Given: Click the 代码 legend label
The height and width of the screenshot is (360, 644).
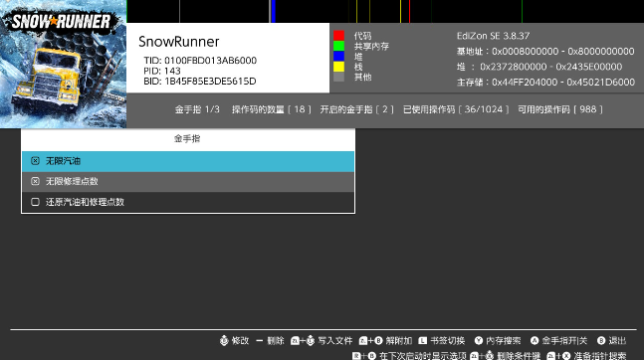Looking at the screenshot, I should pyautogui.click(x=362, y=36).
